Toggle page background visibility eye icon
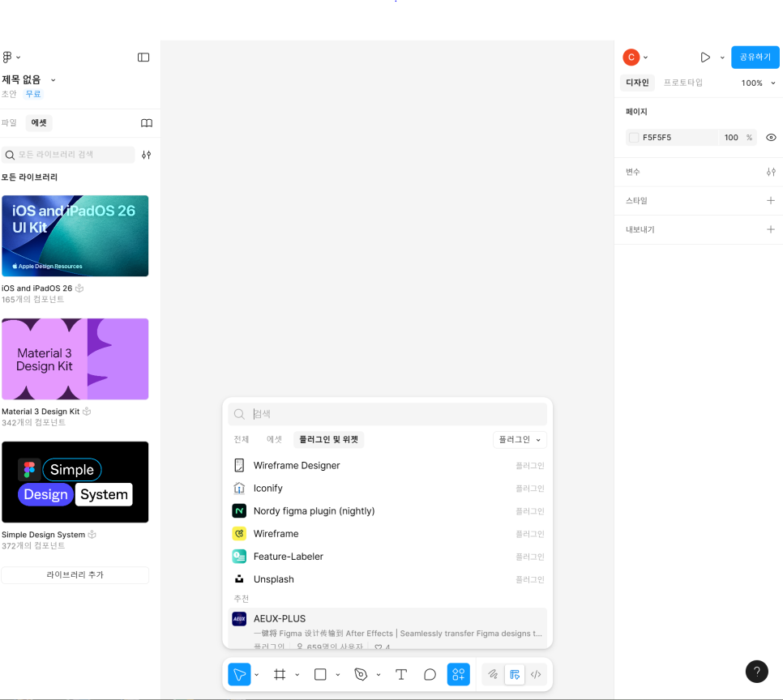 coord(771,138)
